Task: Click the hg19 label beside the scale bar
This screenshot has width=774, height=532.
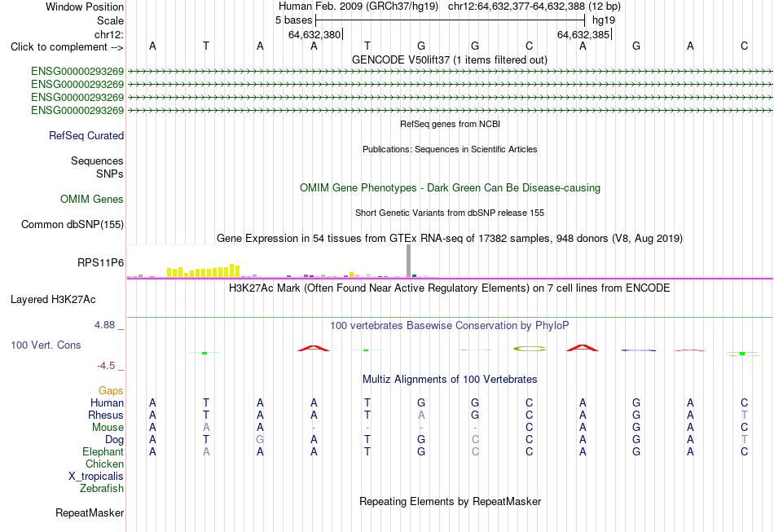Action: pyautogui.click(x=604, y=20)
